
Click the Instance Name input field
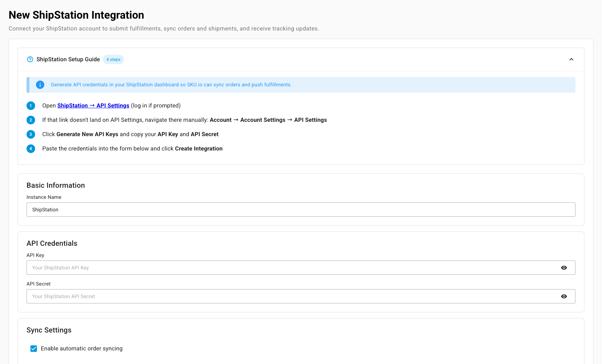pyautogui.click(x=301, y=210)
